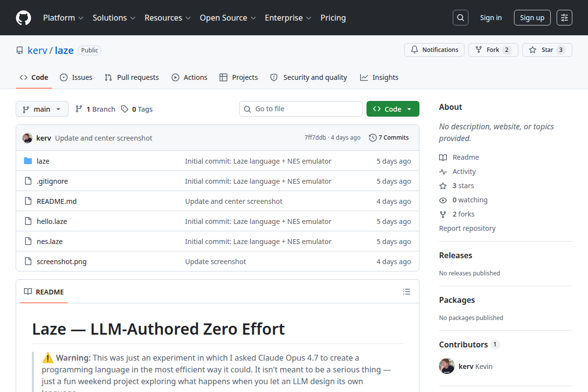Click the repository icon beside kerv
588x392 pixels.
tap(20, 50)
